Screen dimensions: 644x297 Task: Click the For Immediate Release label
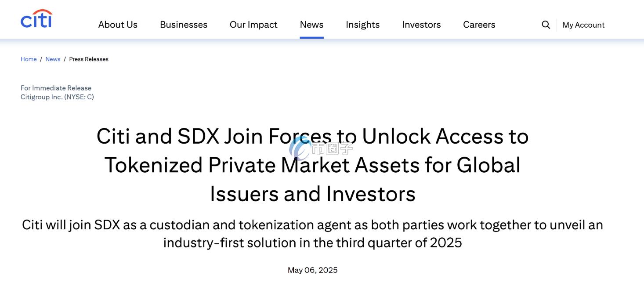[x=56, y=88]
